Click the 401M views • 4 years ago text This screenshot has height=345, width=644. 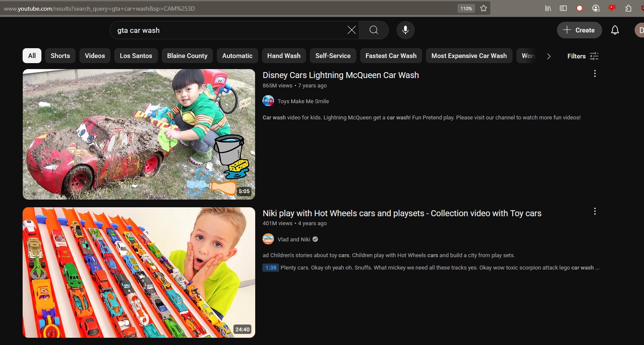tap(294, 223)
